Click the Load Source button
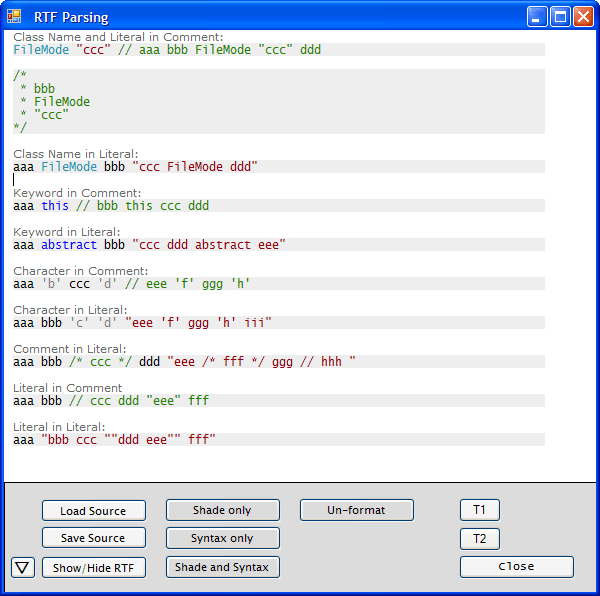Image resolution: width=600 pixels, height=596 pixels. 94,511
